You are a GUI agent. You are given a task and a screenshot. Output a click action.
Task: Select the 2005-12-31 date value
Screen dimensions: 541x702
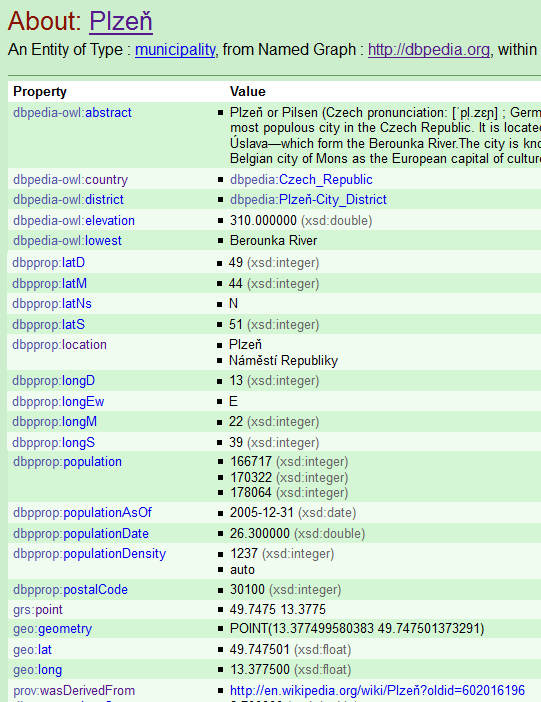262,513
